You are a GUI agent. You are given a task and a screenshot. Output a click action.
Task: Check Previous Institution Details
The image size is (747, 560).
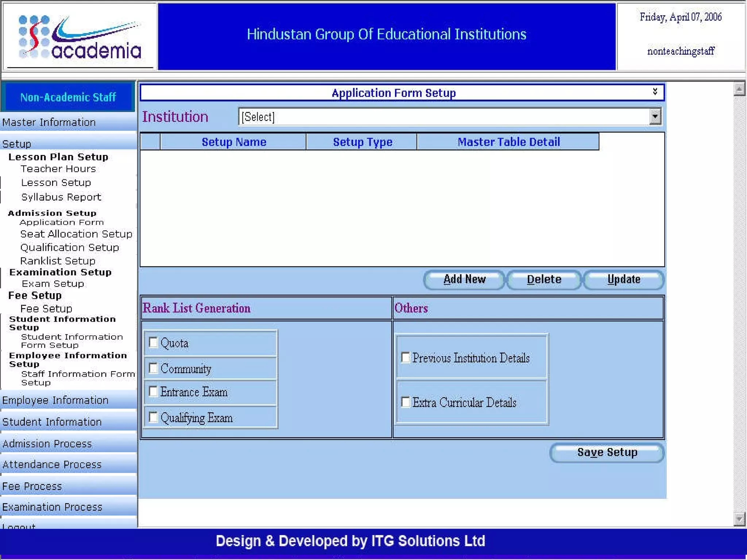[405, 357]
